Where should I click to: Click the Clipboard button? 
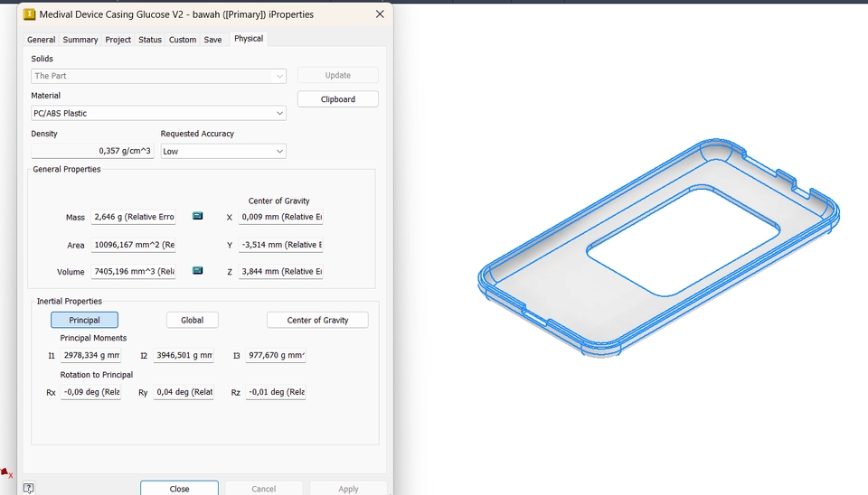tap(337, 99)
